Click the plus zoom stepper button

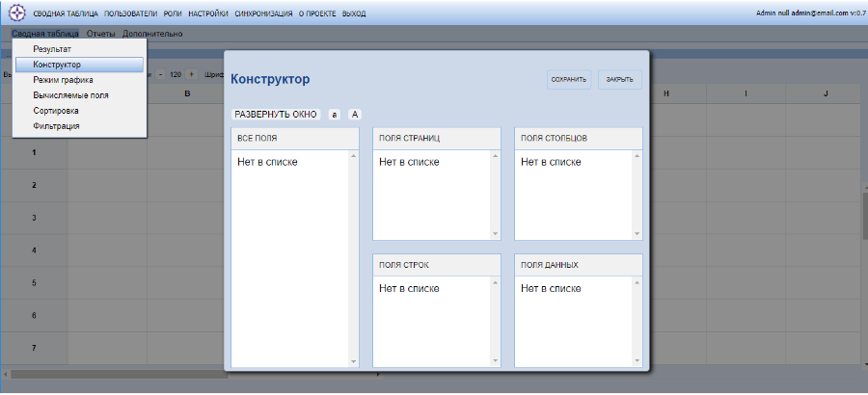191,74
